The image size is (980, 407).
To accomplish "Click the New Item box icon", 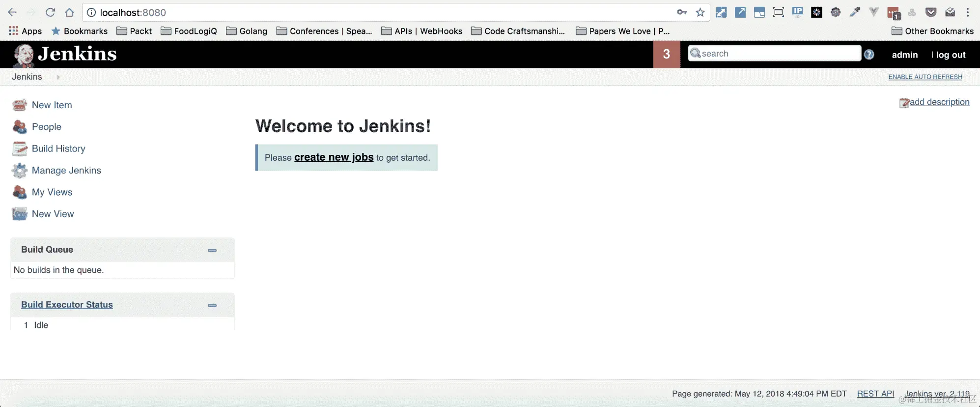I will tap(20, 105).
